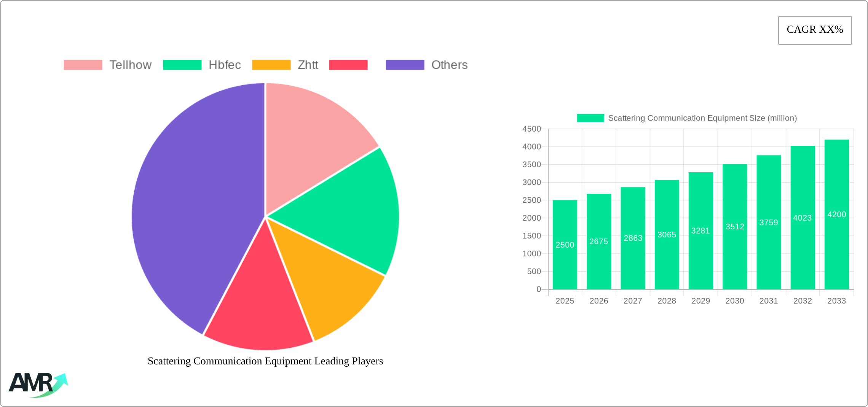Viewport: 868px width, 407px height.
Task: Click the 2029 bar labeled 3281
Action: click(x=701, y=231)
